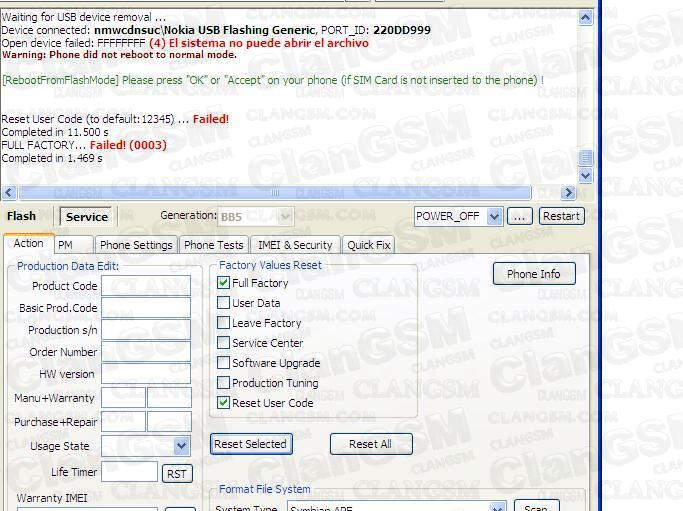Click the Production s/n field
The width and height of the screenshot is (683, 511).
click(x=146, y=329)
